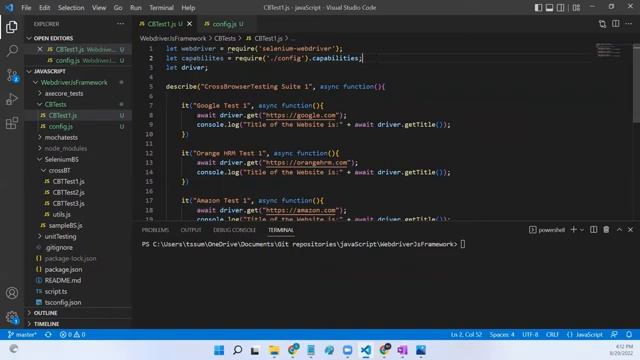Expand the axecore_tests folder
The image size is (640, 360).
click(x=78, y=93)
